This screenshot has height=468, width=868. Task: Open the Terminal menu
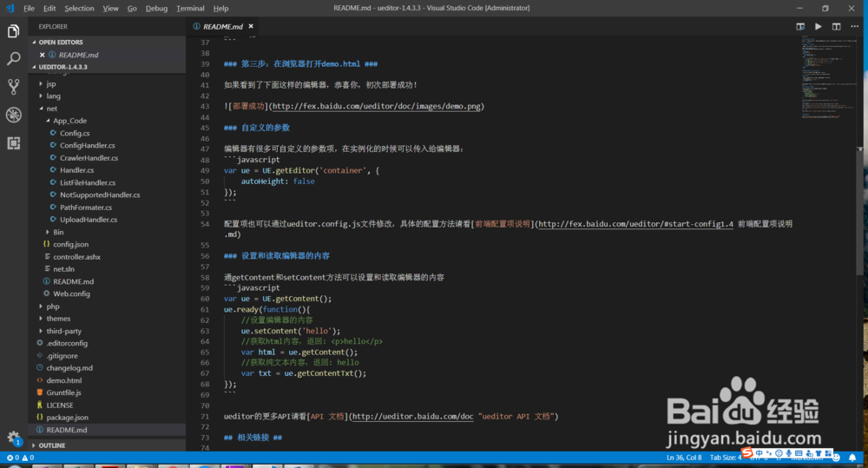tap(190, 9)
